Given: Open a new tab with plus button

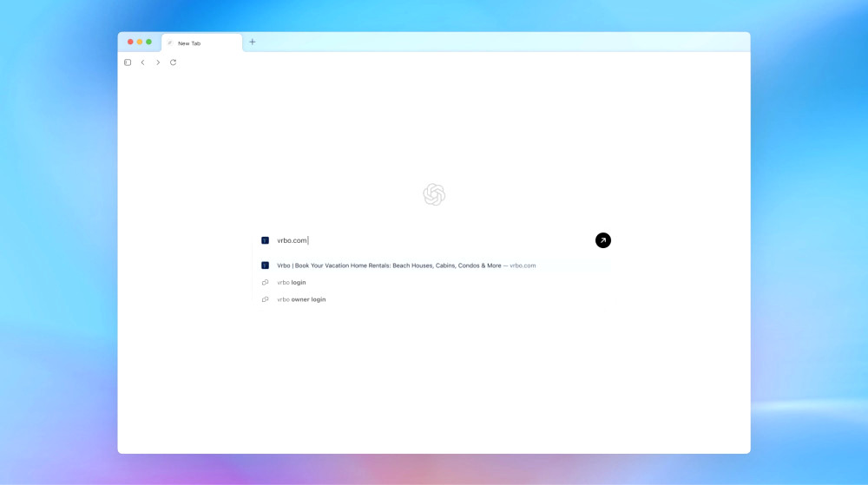Looking at the screenshot, I should [x=253, y=42].
